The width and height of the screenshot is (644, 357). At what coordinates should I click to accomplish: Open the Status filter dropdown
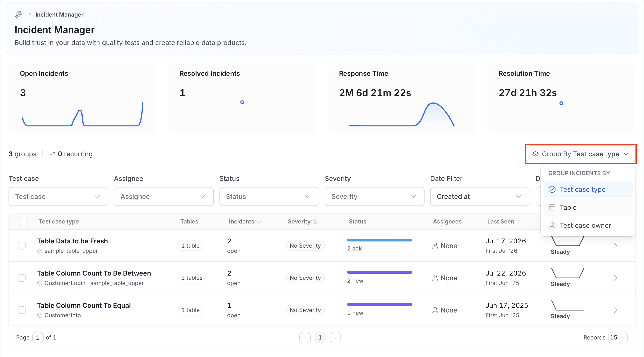tap(269, 196)
